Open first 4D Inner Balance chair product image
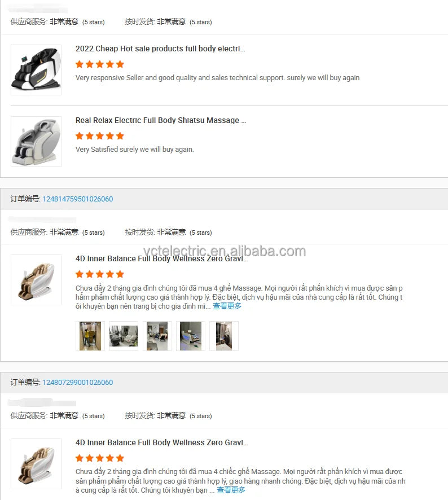The image size is (448, 500). (x=36, y=280)
